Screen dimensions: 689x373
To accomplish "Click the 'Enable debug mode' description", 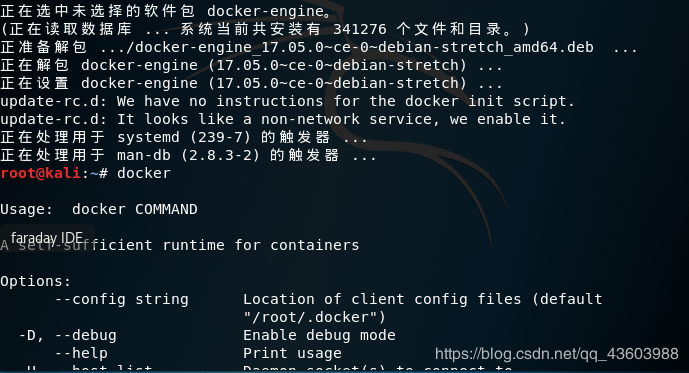I will (x=319, y=335).
